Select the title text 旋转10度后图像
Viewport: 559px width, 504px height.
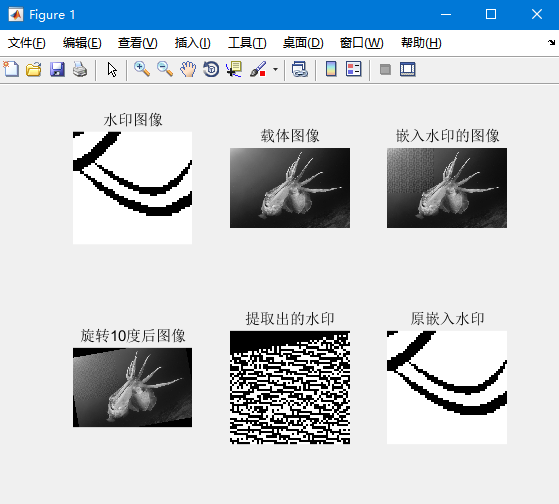click(133, 336)
